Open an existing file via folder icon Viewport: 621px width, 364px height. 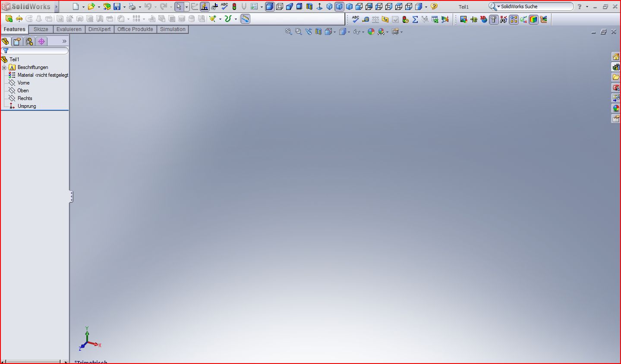pyautogui.click(x=91, y=6)
